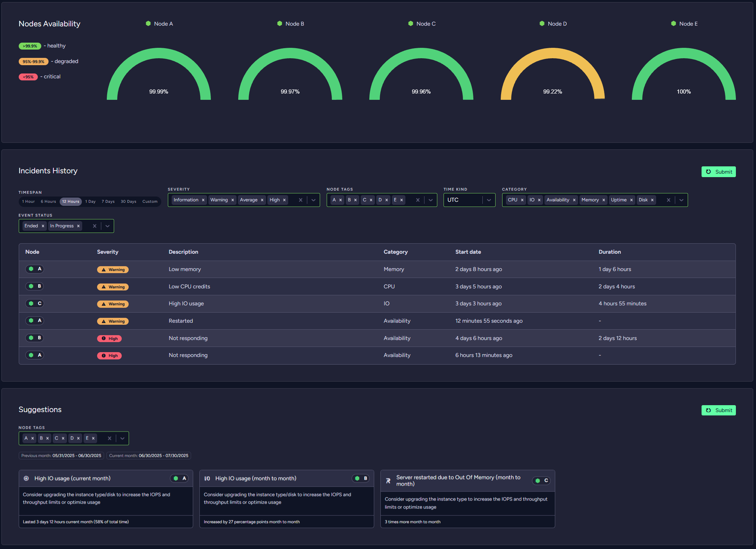Click the Node D availability gauge arc

coord(552,54)
